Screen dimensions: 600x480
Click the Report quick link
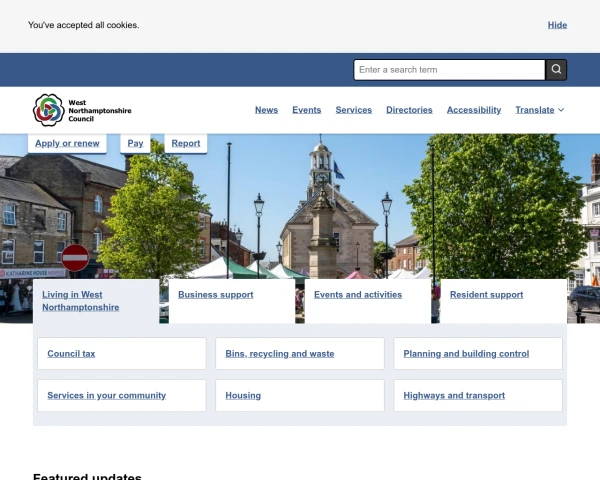point(186,143)
